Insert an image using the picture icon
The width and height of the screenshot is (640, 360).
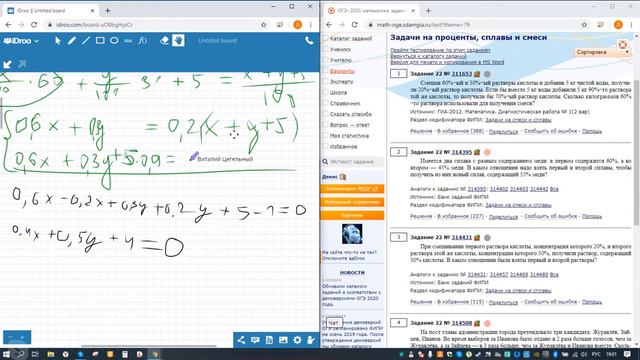click(283, 340)
